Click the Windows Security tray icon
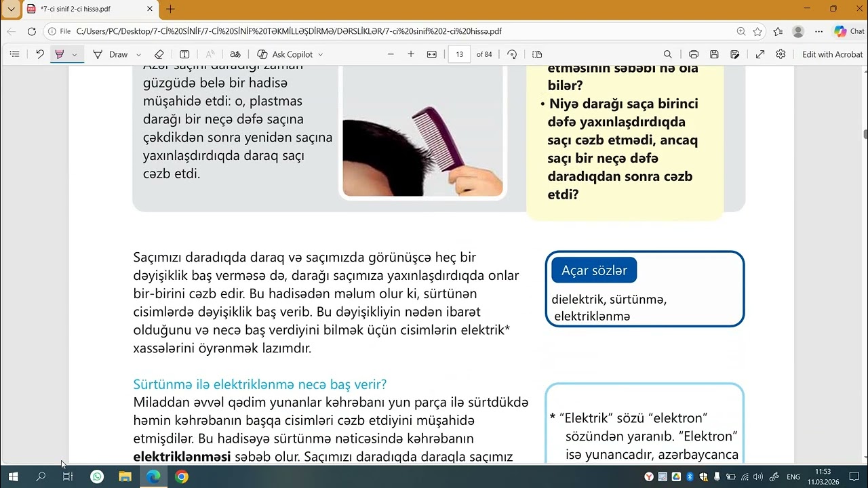 pyautogui.click(x=703, y=477)
